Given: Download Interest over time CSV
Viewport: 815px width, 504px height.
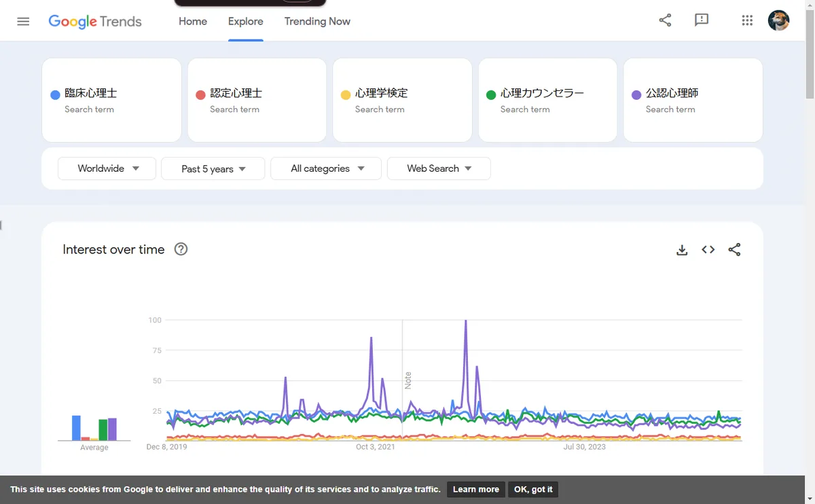Looking at the screenshot, I should [x=682, y=250].
